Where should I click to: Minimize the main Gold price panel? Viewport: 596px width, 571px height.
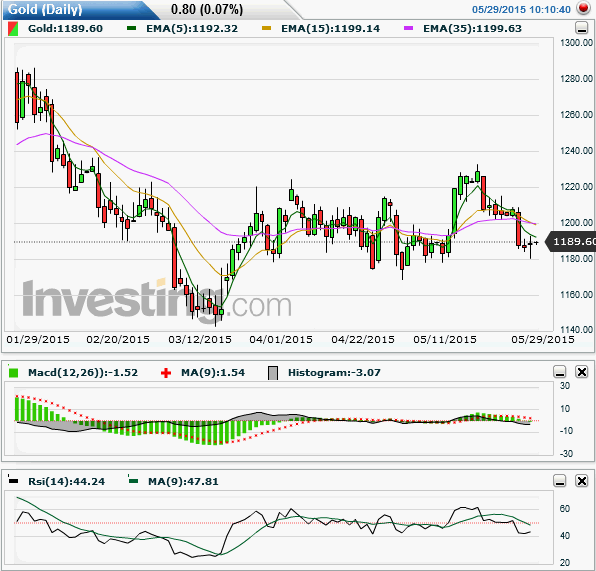581,29
